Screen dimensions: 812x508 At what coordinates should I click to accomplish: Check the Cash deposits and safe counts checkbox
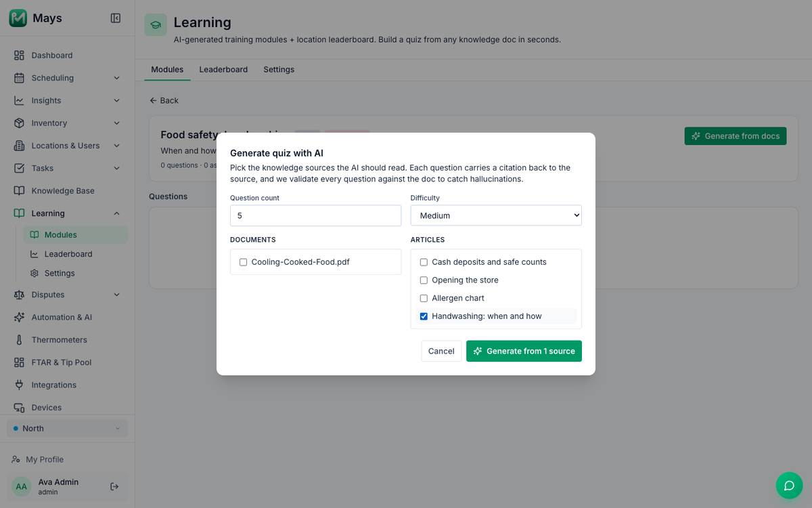tap(424, 262)
